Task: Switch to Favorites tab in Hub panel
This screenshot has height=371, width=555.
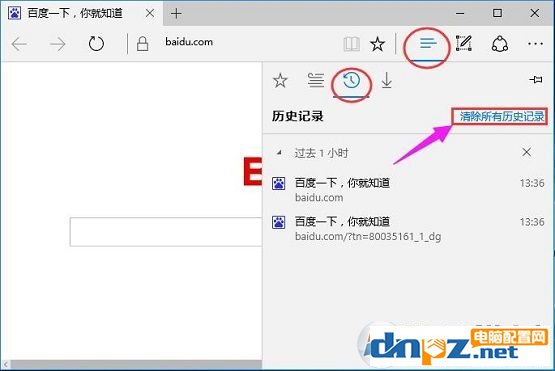Action: coord(280,81)
